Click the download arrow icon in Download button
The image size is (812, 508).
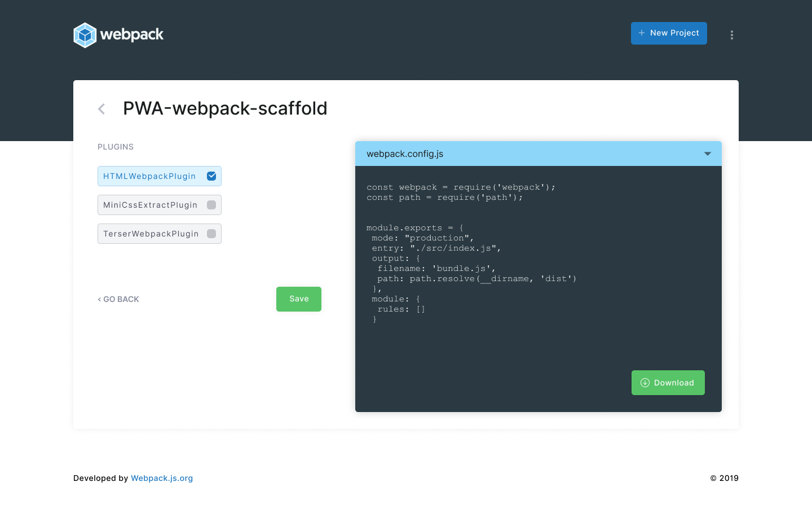(645, 383)
